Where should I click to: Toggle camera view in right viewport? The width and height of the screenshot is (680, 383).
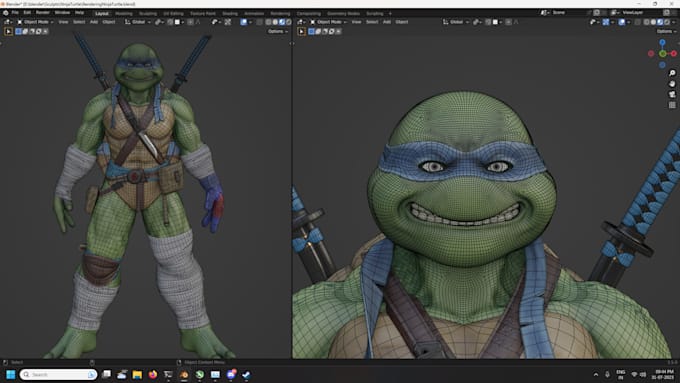(x=672, y=94)
